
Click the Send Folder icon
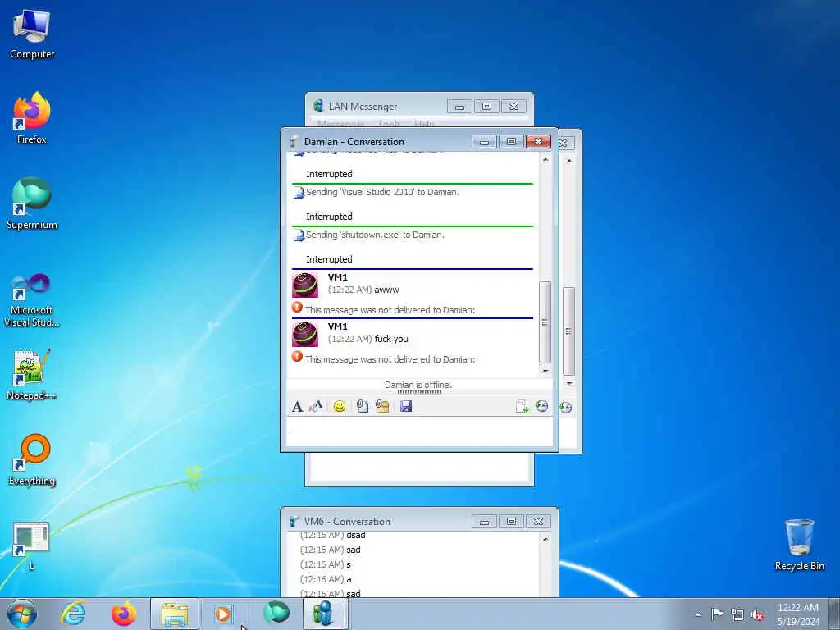[x=382, y=407]
